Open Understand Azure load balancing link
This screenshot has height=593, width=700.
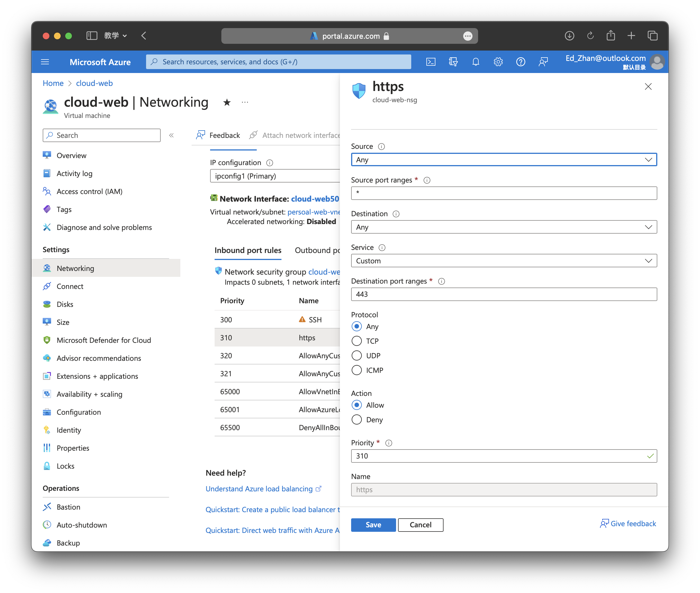tap(259, 489)
